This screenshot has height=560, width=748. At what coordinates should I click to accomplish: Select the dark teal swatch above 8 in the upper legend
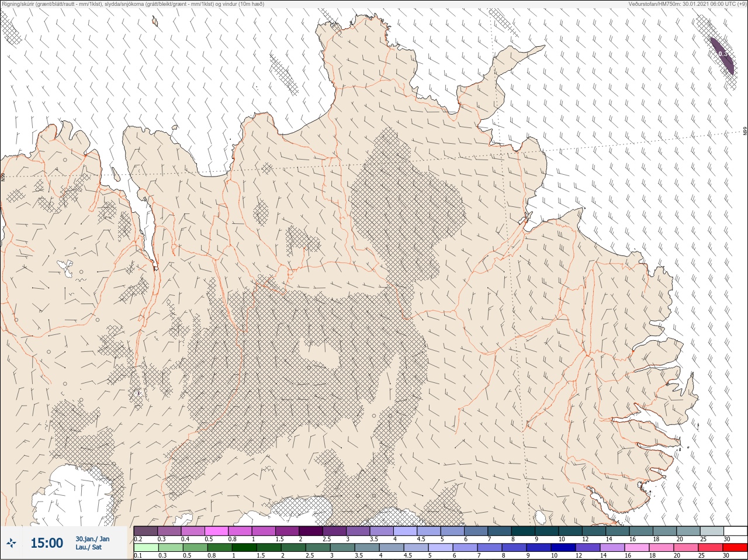[x=524, y=531]
